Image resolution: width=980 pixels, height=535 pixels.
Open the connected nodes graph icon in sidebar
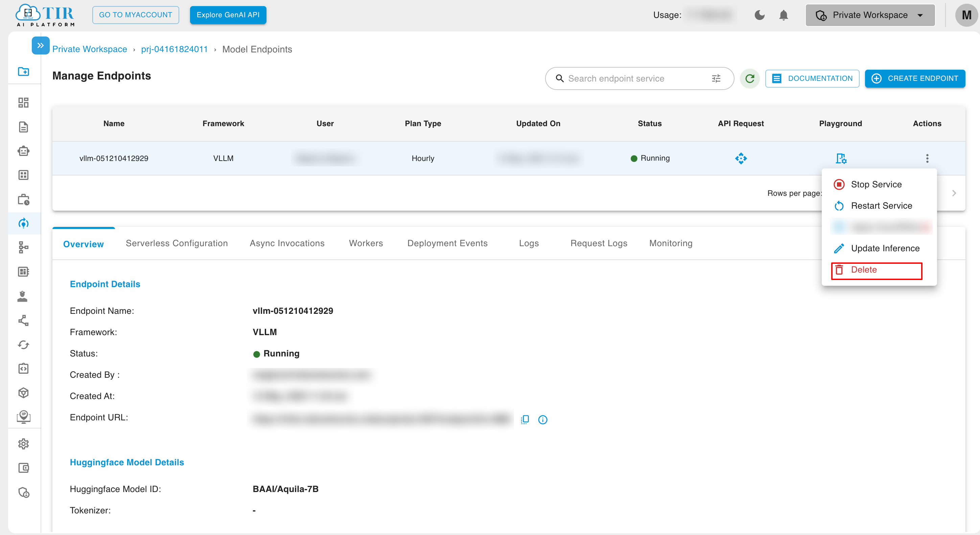24,320
